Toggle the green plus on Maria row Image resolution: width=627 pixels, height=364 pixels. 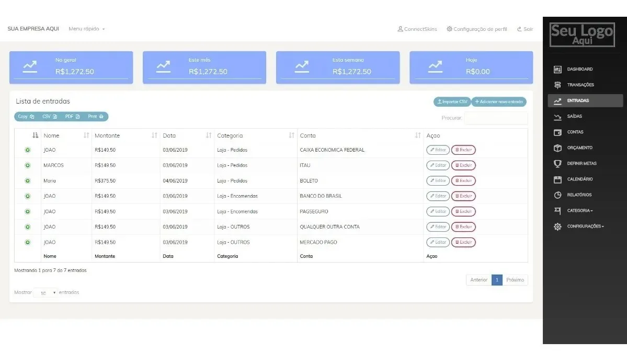(x=28, y=181)
